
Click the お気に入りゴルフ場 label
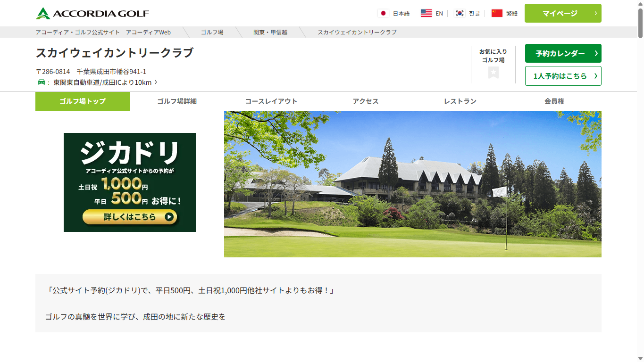493,56
